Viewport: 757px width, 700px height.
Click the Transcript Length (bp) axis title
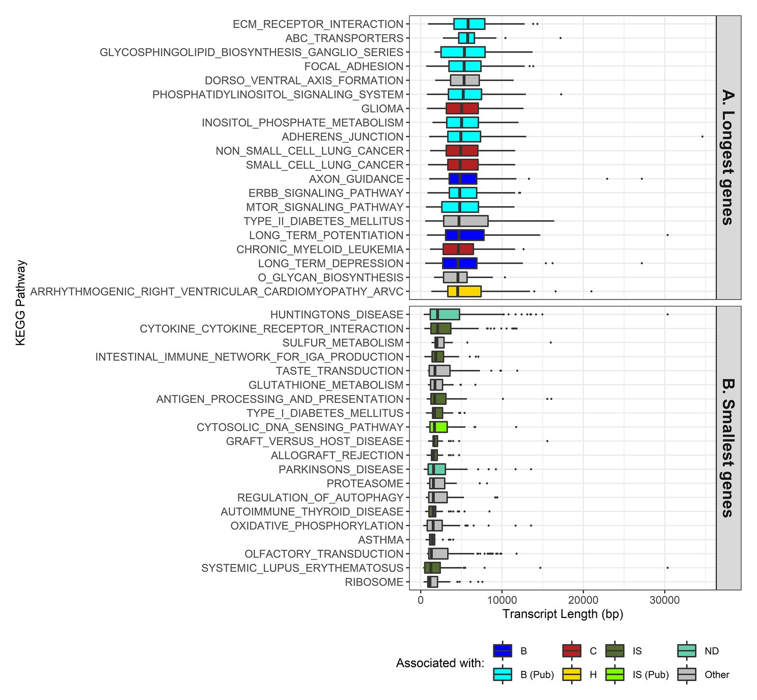tap(563, 615)
